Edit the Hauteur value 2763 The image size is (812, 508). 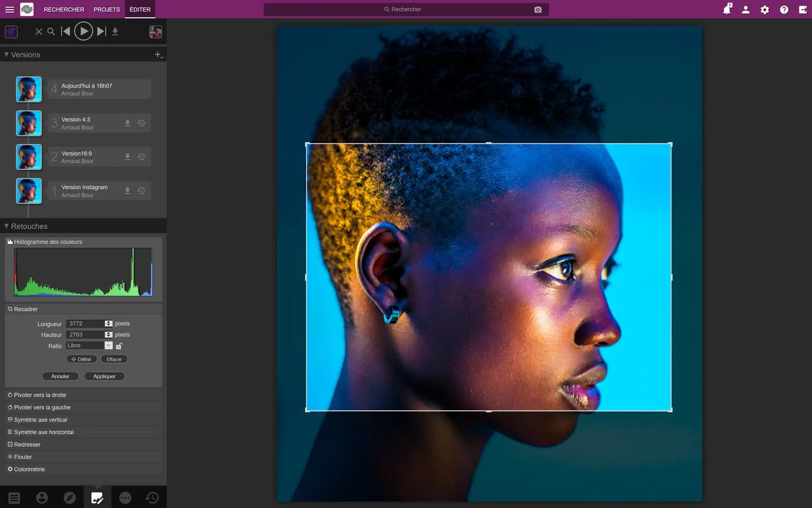[85, 335]
